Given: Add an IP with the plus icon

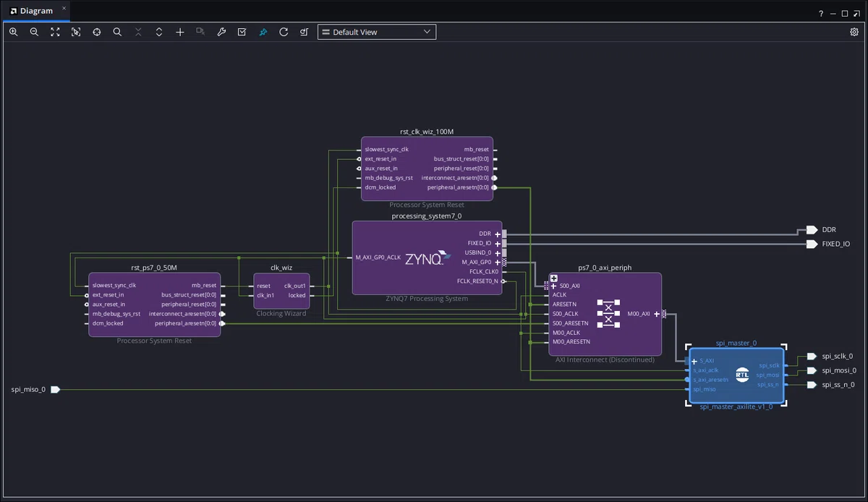Looking at the screenshot, I should tap(180, 32).
